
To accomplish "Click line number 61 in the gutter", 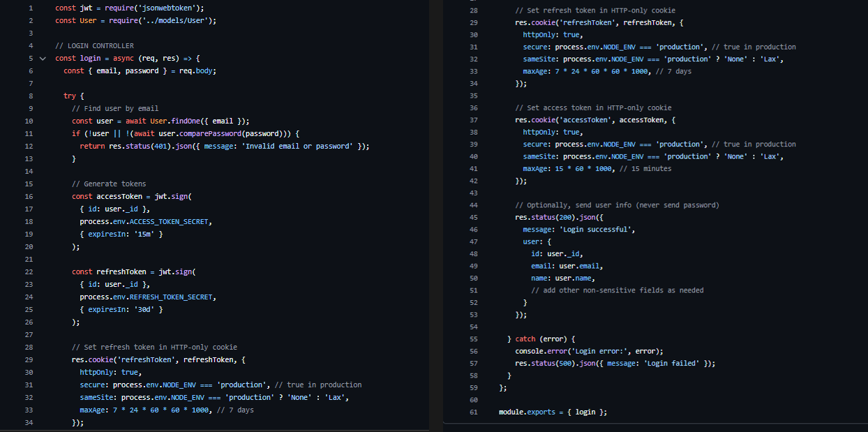I will [474, 412].
